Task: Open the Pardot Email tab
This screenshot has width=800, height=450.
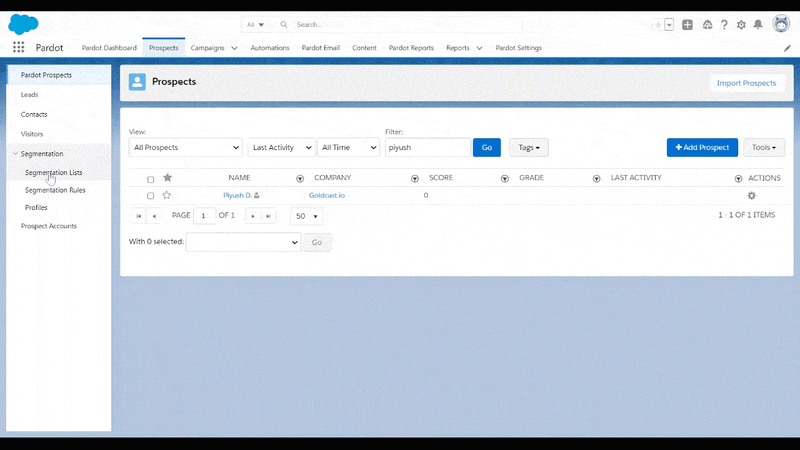Action: [320, 47]
